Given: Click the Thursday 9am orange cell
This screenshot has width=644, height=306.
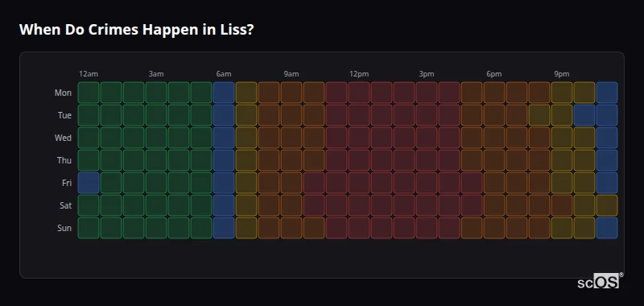Looking at the screenshot, I should pyautogui.click(x=291, y=160).
